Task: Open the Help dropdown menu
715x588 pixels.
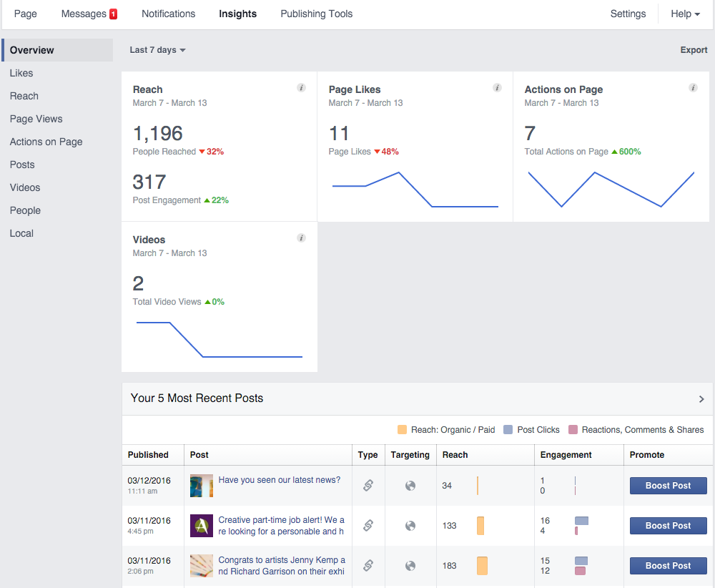Action: pyautogui.click(x=685, y=14)
